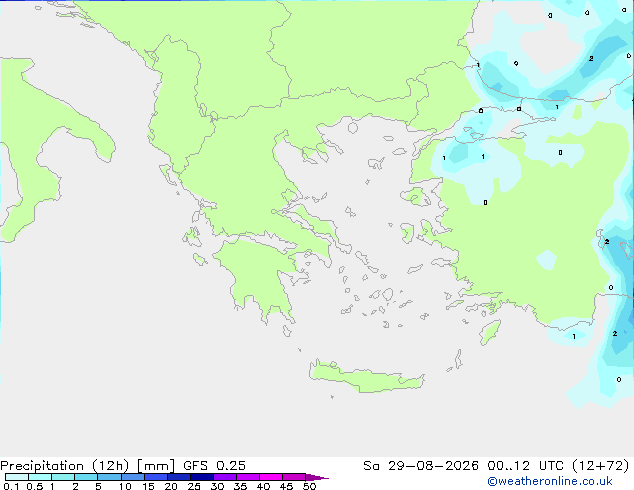Click the legend arrow tip beyond 50
The width and height of the screenshot is (634, 490).
pos(317,478)
